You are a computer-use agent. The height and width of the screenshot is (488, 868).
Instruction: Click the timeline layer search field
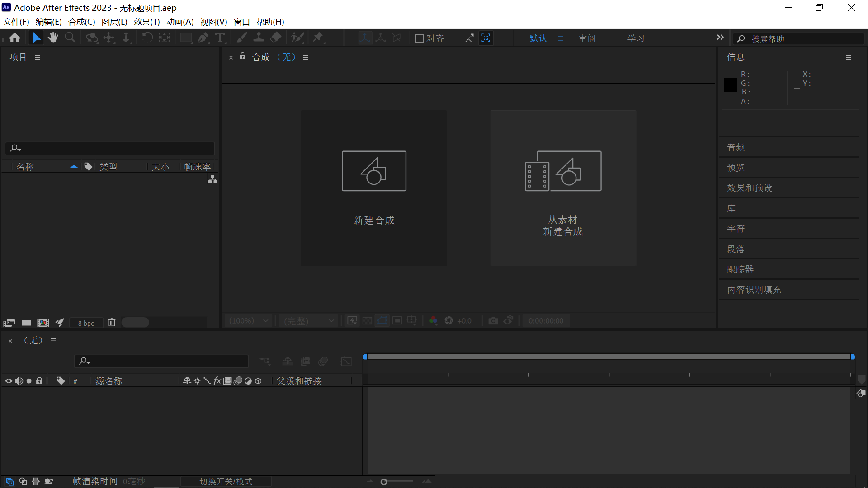[x=161, y=361]
